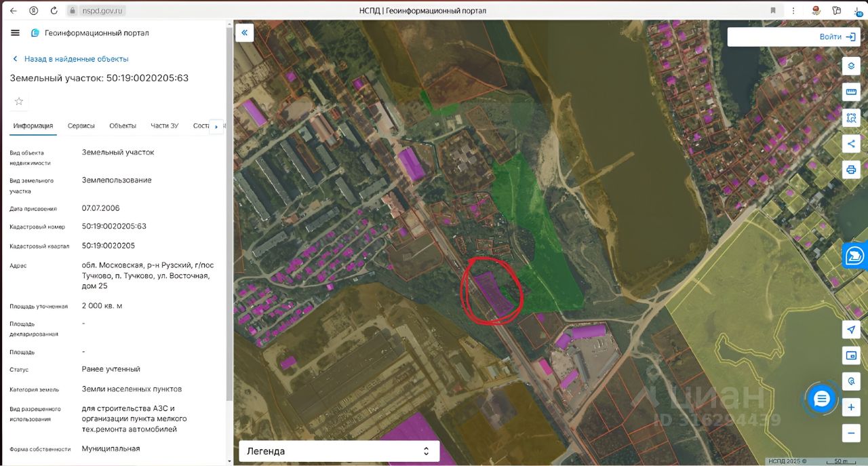The image size is (868, 466).
Task: Open the map layers tool
Action: [x=851, y=66]
